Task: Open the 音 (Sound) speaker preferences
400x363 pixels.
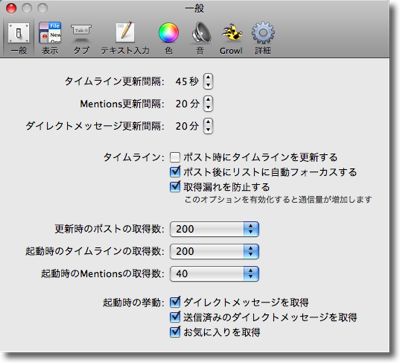Action: [x=200, y=38]
